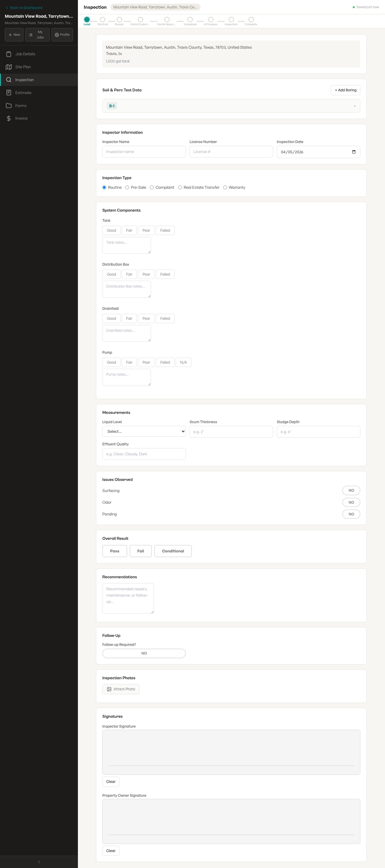Click Add Boring button
This screenshot has height=868, width=385.
[346, 90]
